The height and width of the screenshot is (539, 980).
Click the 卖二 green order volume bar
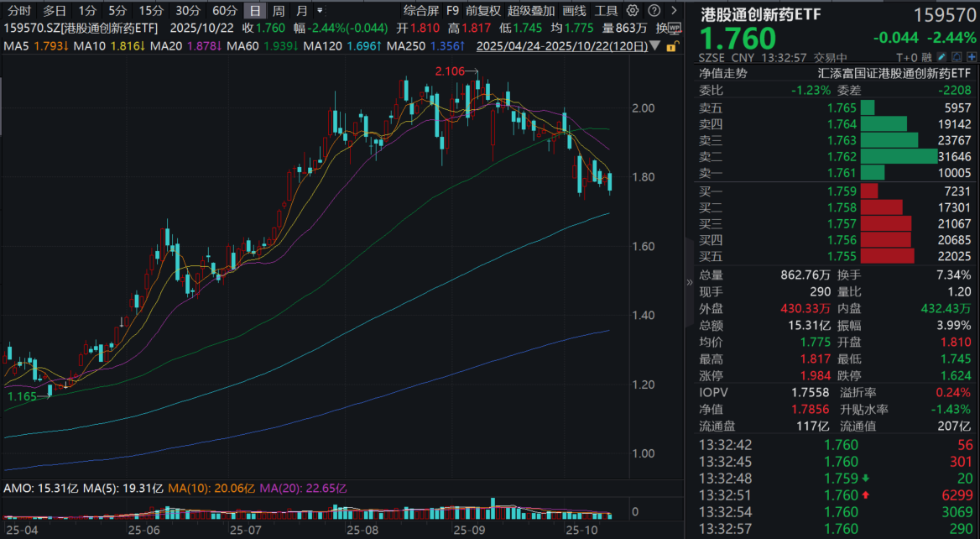pos(899,156)
